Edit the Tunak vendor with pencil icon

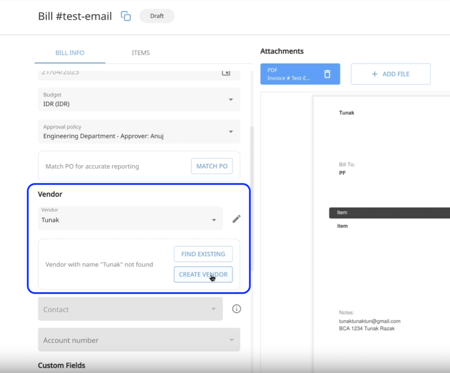point(236,219)
